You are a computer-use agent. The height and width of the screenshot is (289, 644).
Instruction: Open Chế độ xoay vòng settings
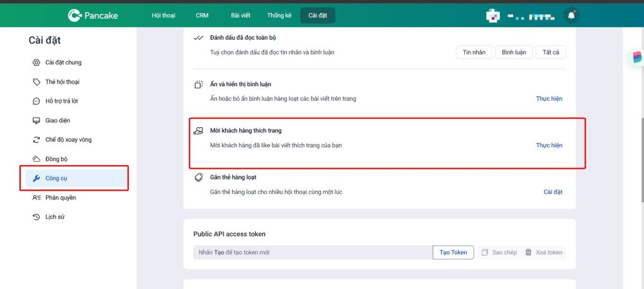[x=68, y=140]
